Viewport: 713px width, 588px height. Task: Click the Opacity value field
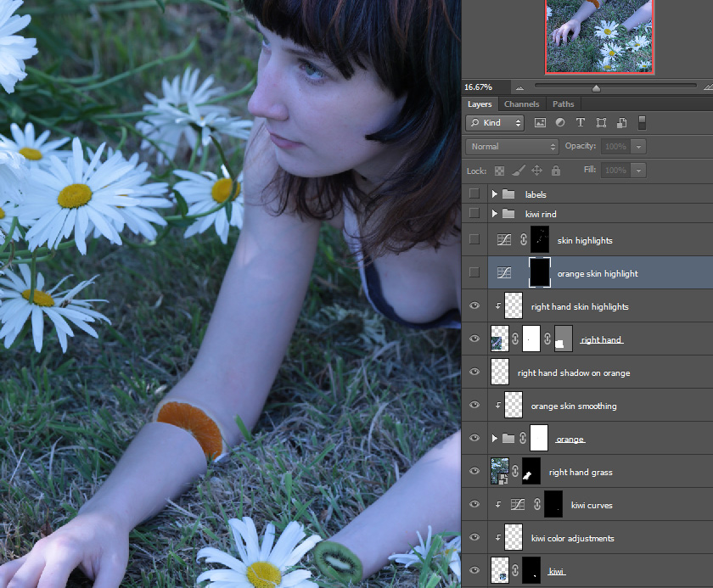coord(616,146)
